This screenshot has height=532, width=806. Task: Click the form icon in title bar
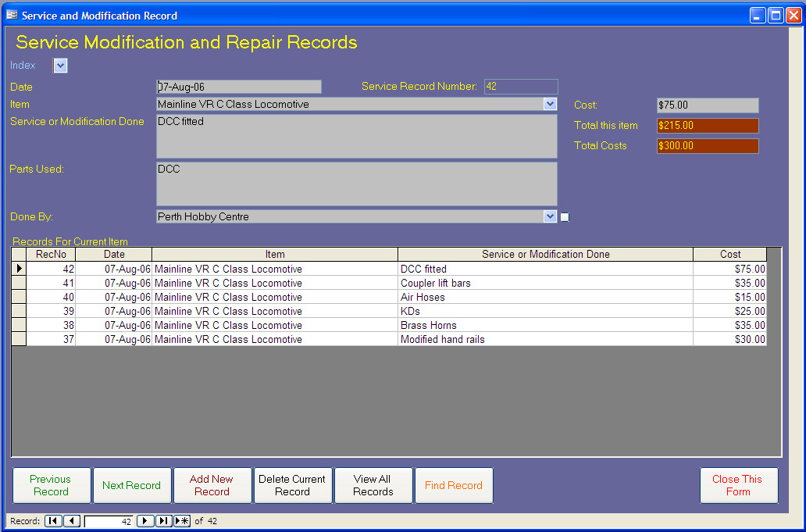tap(11, 16)
